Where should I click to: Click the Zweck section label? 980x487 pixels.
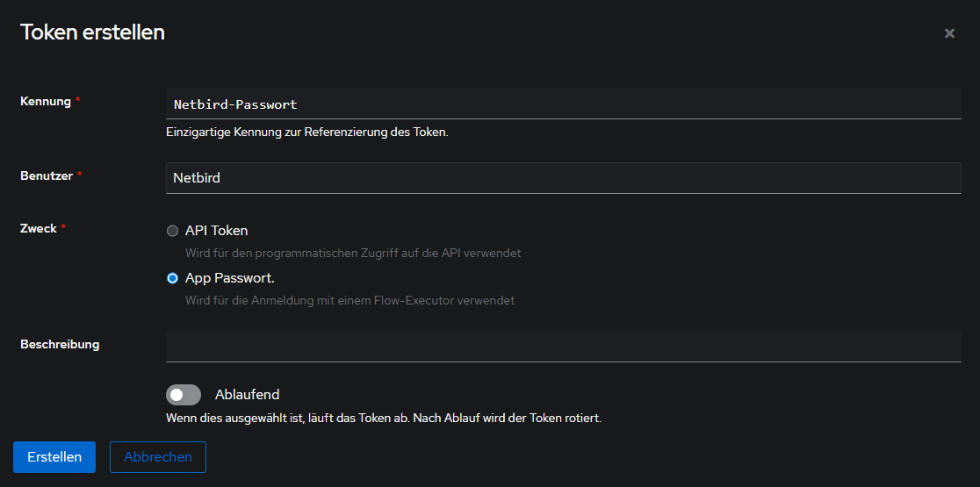click(x=39, y=228)
